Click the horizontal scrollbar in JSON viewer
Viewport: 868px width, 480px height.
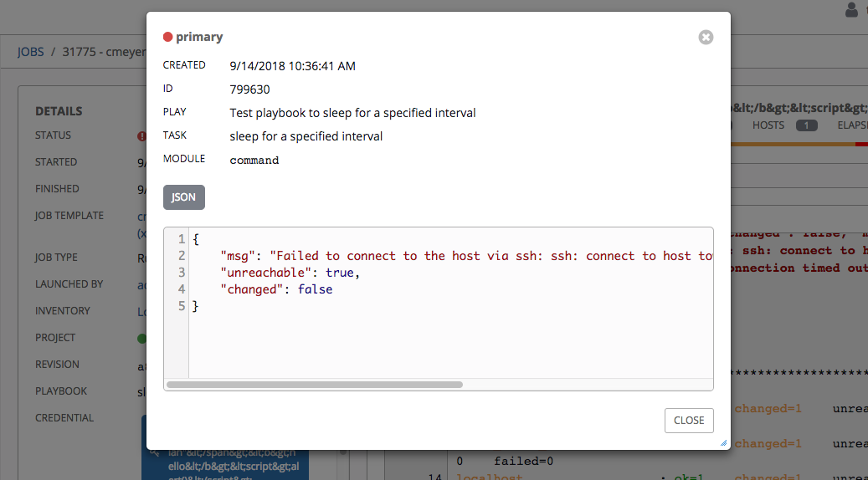click(315, 385)
